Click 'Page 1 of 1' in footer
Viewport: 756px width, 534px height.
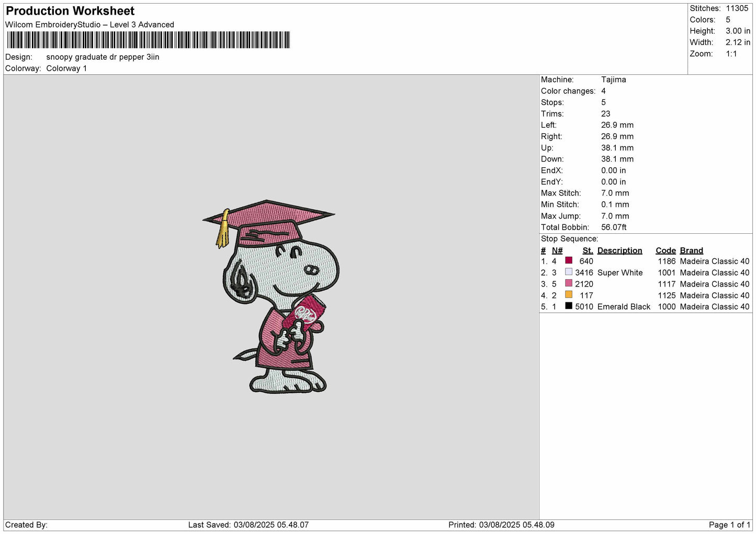pyautogui.click(x=729, y=525)
